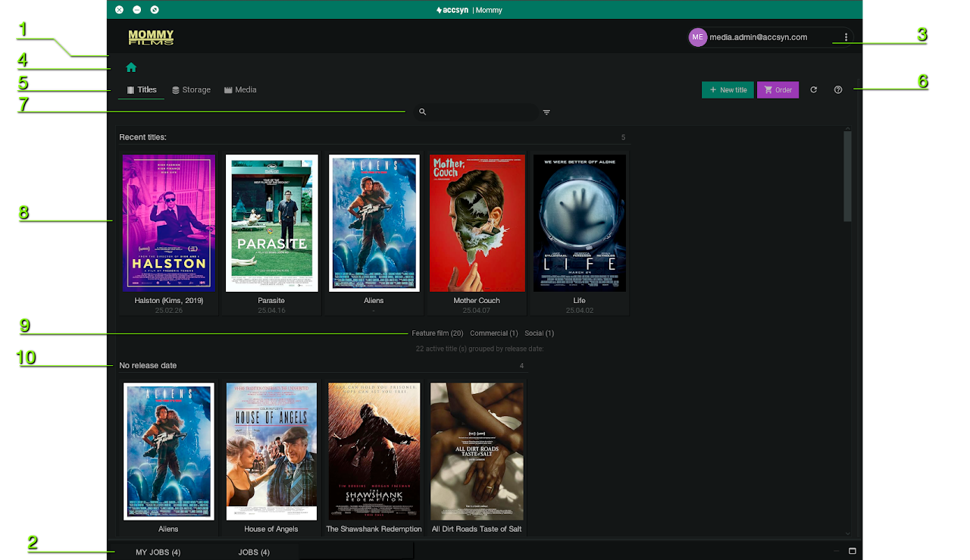Open the Halston poster in Recent titles
The image size is (970, 560).
point(168,224)
